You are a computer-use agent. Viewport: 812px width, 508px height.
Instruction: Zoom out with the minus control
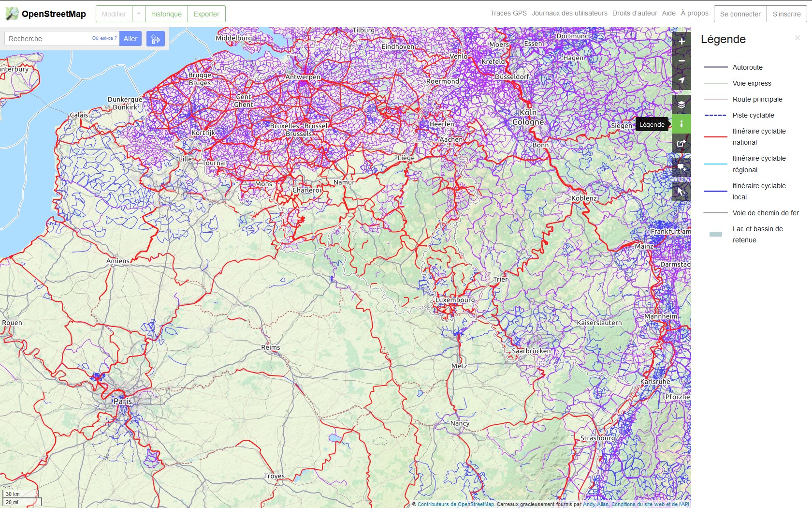click(681, 60)
